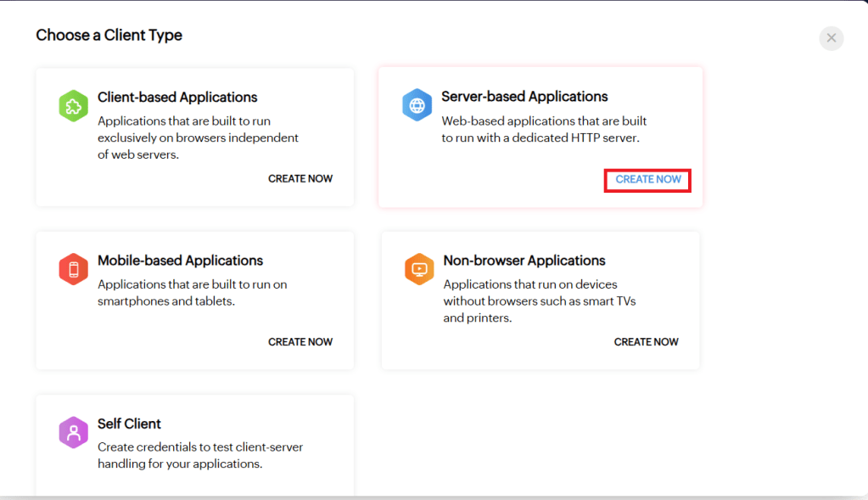Image resolution: width=868 pixels, height=500 pixels.
Task: Click the smart TVs and printers description
Action: click(540, 301)
